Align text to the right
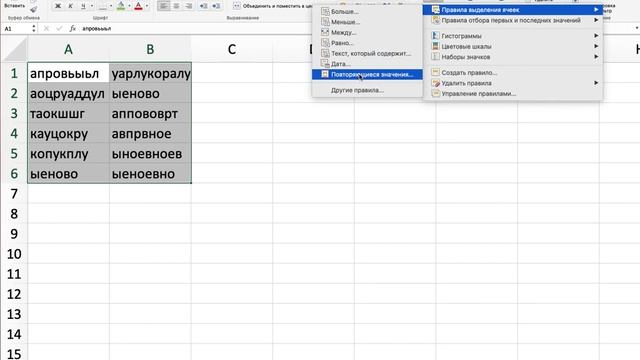This screenshot has height=360, width=640. (189, 6)
